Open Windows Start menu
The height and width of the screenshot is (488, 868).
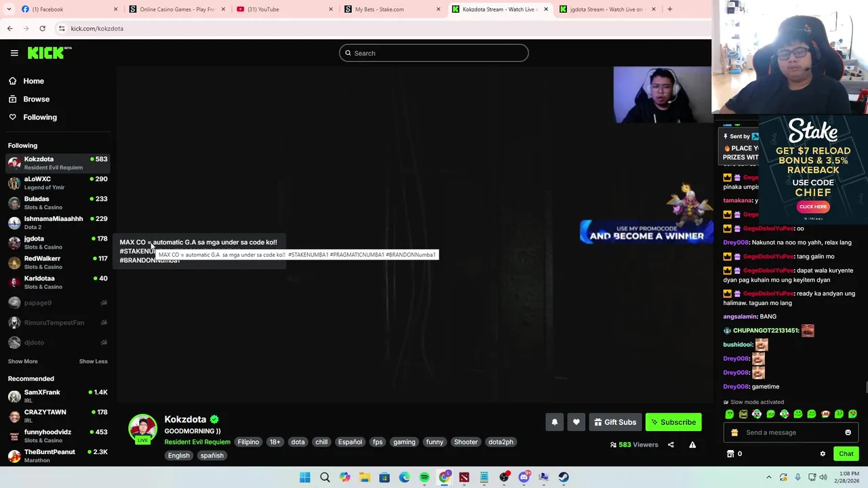click(304, 477)
